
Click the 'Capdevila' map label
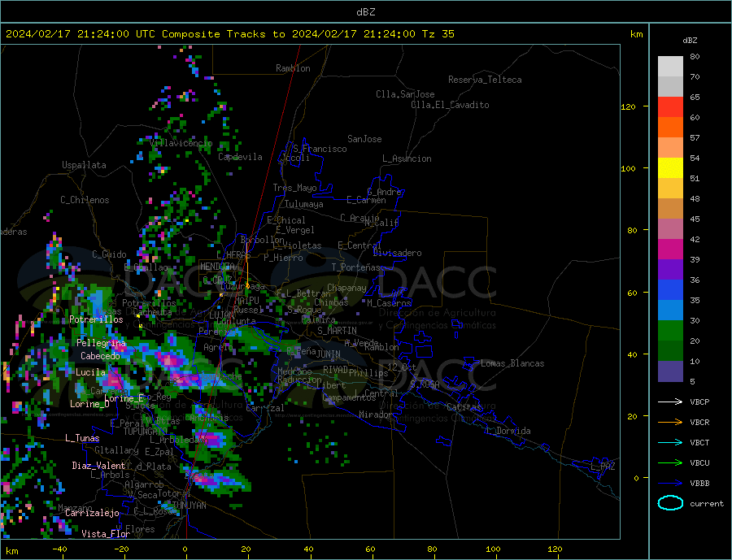coord(240,157)
